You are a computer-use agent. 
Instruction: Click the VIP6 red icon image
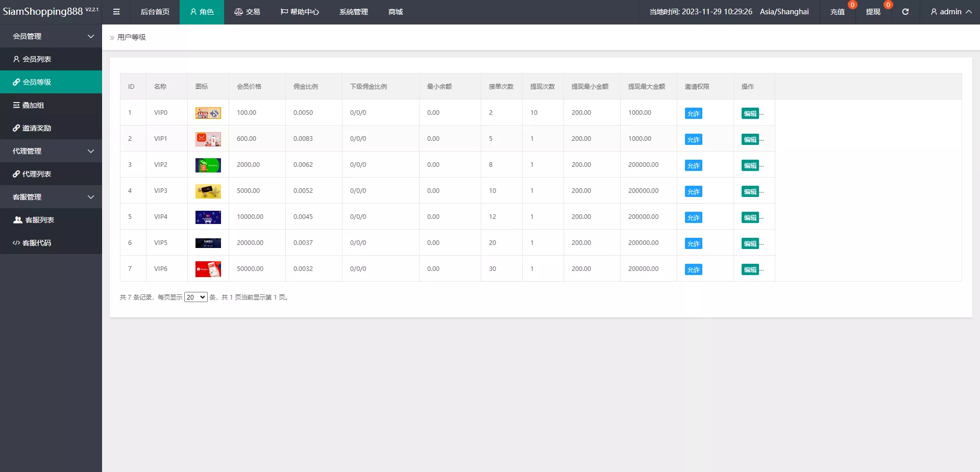coord(208,269)
